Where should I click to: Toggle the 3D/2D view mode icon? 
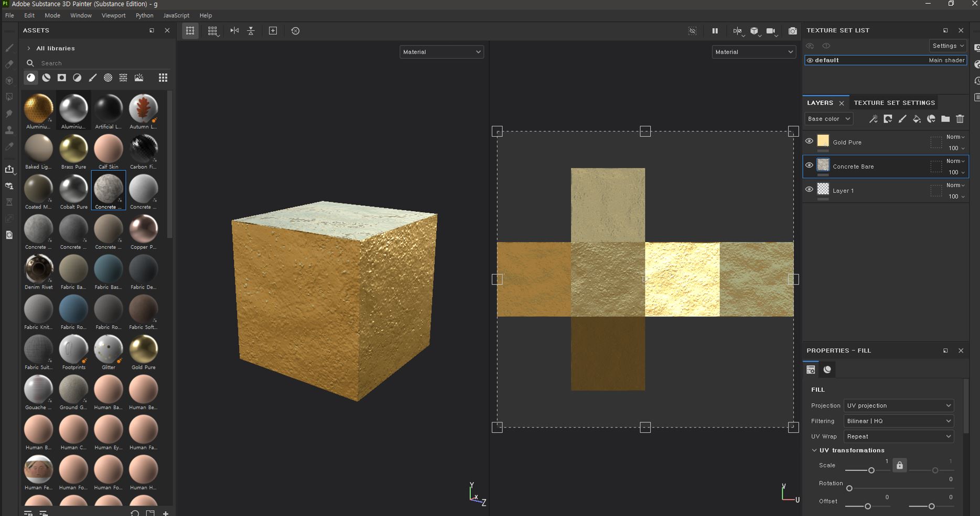tap(737, 31)
